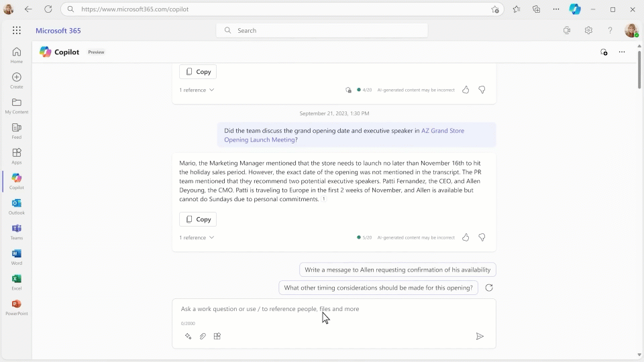644x362 pixels.
Task: Click the Preview badge beside Copilot
Action: click(96, 52)
